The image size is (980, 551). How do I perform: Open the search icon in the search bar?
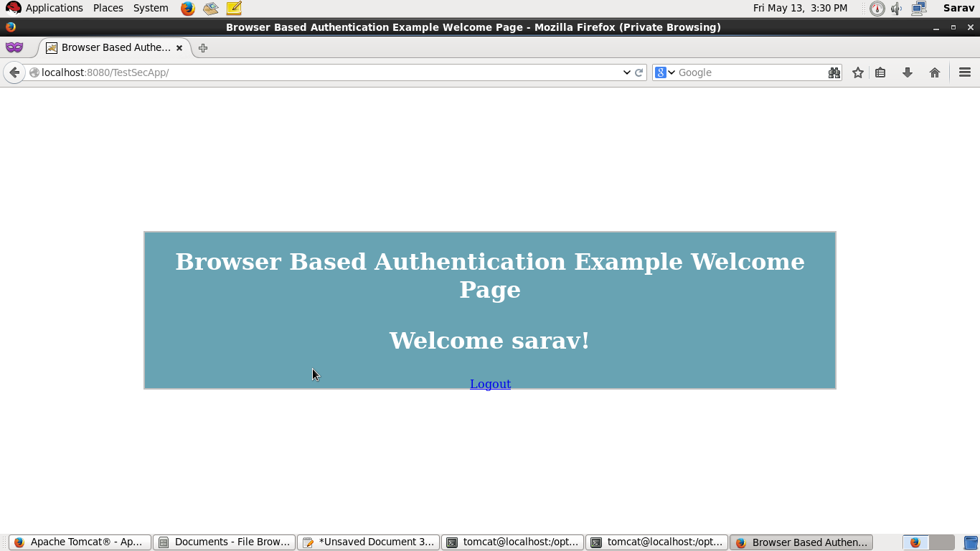click(834, 72)
